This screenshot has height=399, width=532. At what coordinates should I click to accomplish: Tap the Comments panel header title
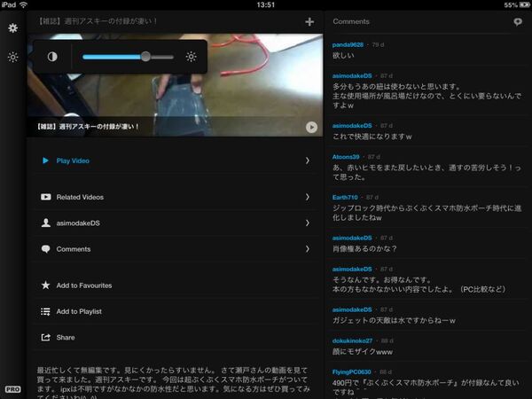(351, 21)
